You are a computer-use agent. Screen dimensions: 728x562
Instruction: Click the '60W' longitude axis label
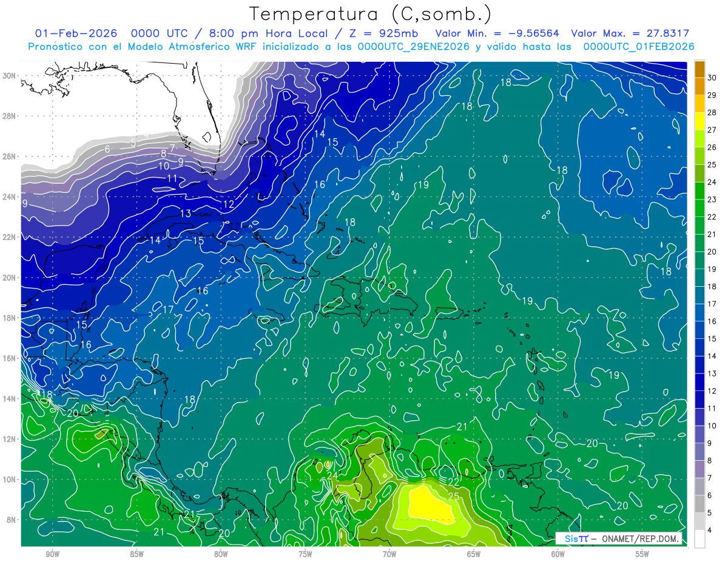pos(558,554)
